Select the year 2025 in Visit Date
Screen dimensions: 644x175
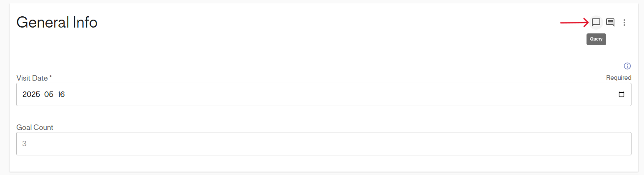click(30, 94)
